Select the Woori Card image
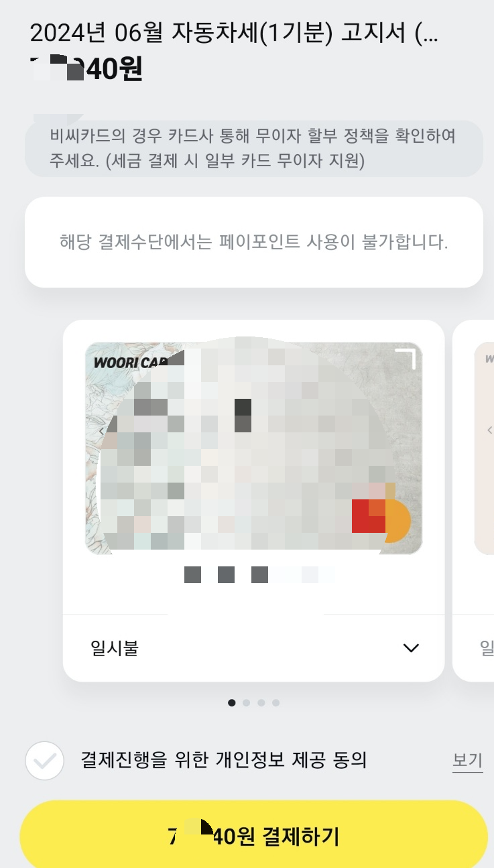 pyautogui.click(x=253, y=448)
